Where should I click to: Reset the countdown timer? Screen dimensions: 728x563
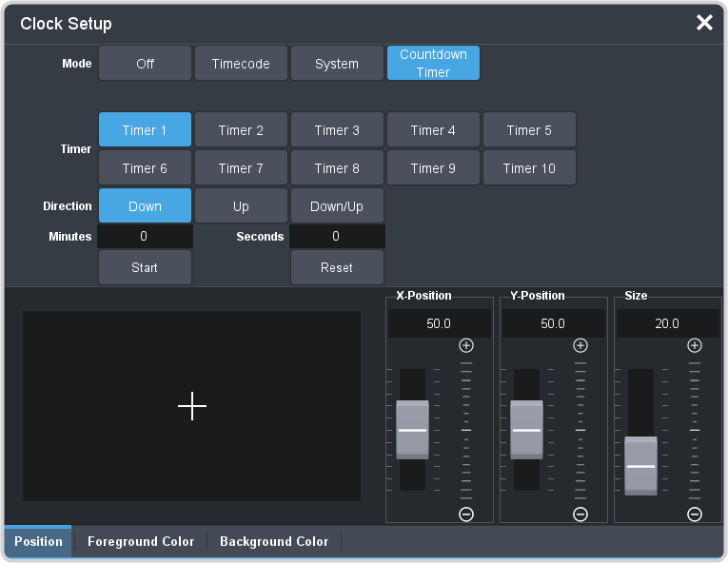pyautogui.click(x=337, y=267)
